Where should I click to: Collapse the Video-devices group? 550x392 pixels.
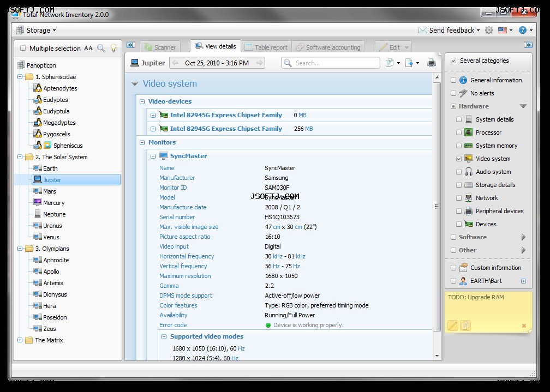tap(142, 102)
